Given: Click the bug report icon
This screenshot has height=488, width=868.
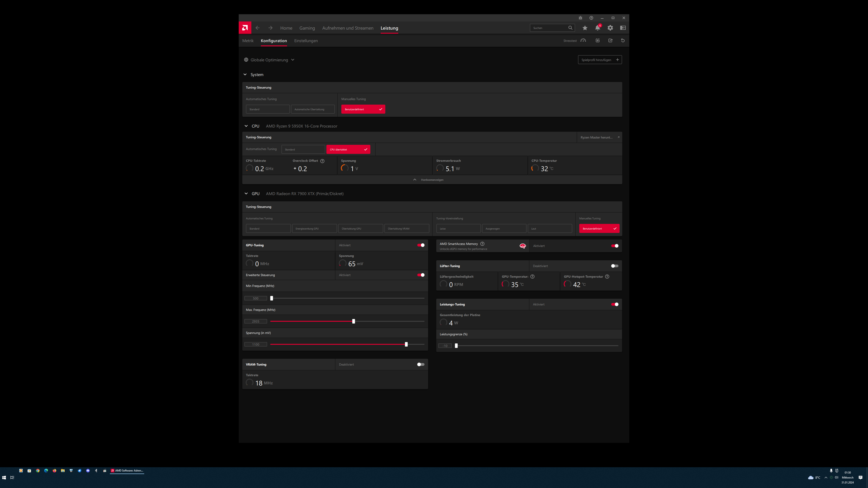Looking at the screenshot, I should [580, 18].
